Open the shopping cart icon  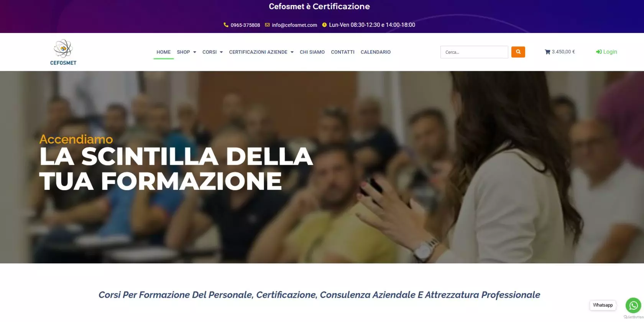coord(547,52)
